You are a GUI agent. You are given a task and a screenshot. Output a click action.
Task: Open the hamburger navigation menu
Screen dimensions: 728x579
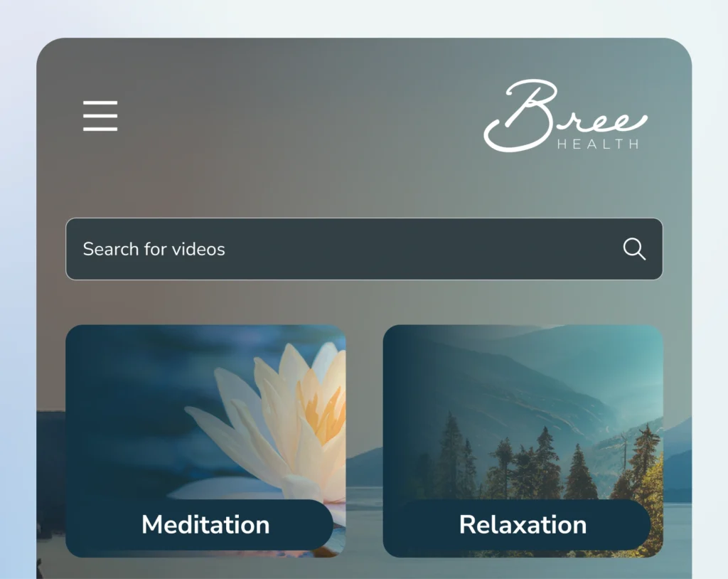click(100, 116)
